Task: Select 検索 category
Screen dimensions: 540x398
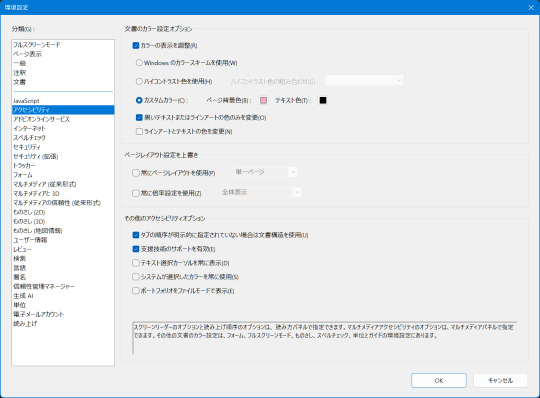Action: (x=63, y=259)
